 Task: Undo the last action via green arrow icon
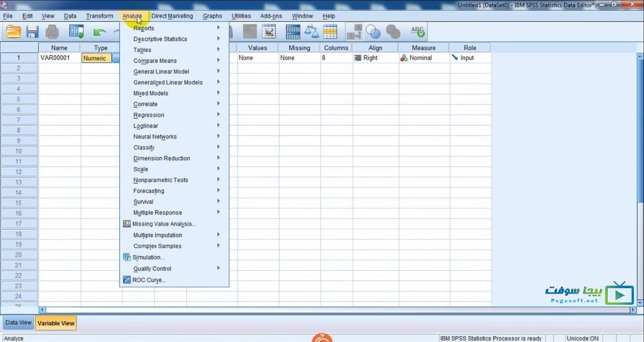[x=100, y=32]
